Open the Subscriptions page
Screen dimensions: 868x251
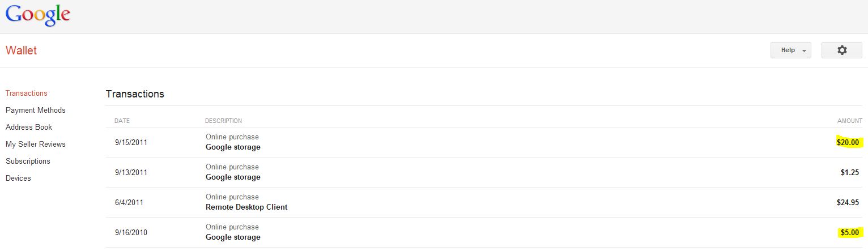coord(28,161)
